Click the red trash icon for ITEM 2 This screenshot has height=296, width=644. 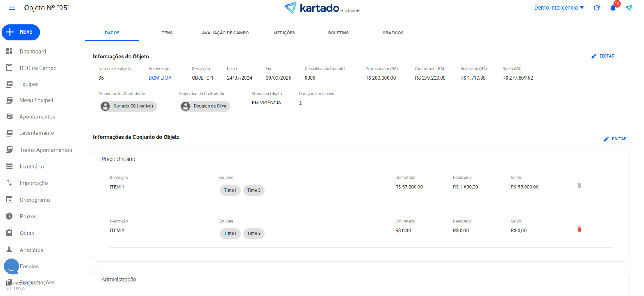579,229
